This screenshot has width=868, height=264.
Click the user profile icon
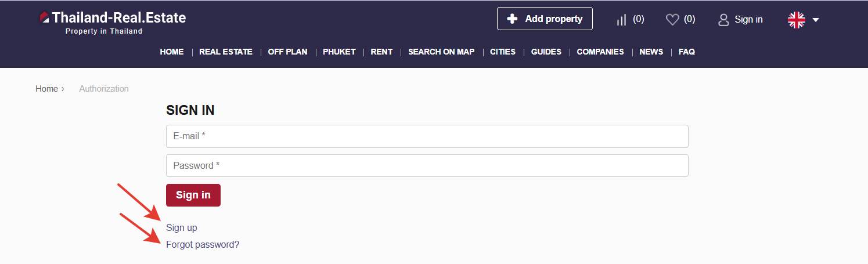pos(723,20)
